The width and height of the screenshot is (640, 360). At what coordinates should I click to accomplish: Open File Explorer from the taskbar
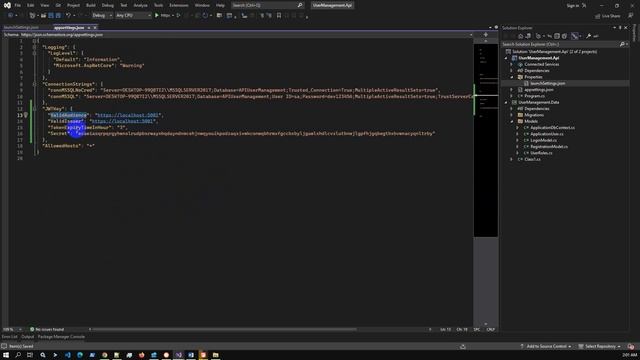[x=216, y=355]
